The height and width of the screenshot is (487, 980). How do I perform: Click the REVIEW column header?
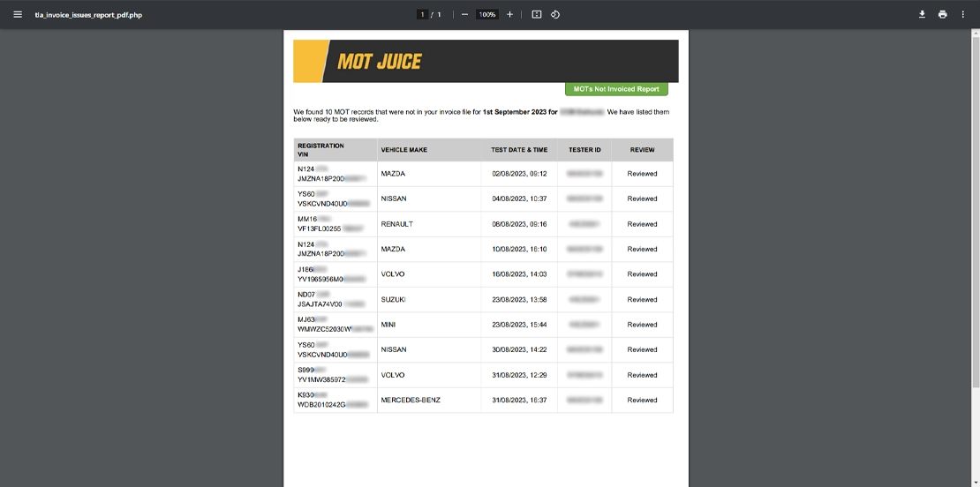coord(642,150)
